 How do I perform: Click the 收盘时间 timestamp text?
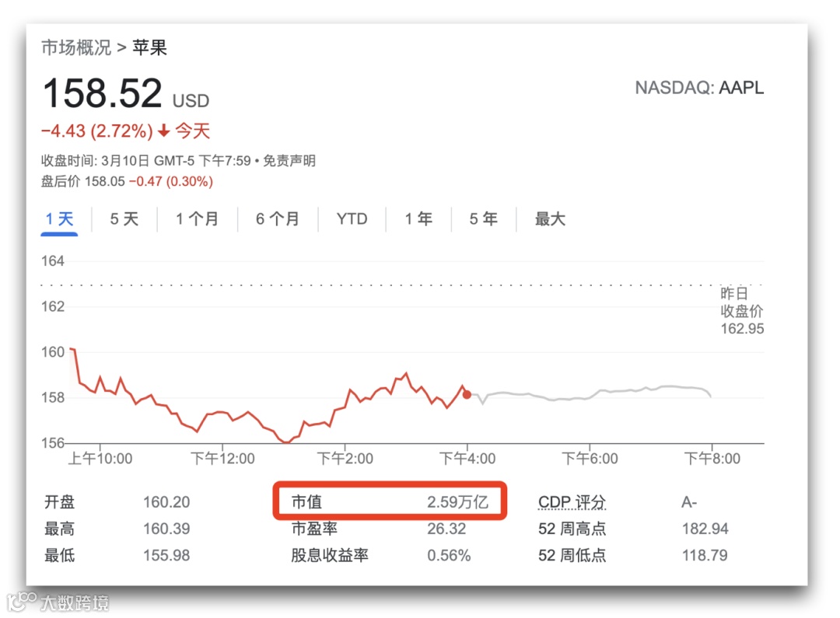(x=146, y=161)
